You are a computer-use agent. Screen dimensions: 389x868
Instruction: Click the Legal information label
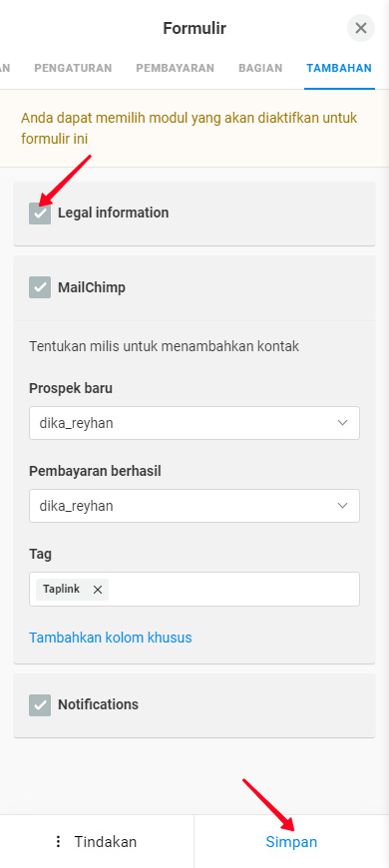click(114, 213)
